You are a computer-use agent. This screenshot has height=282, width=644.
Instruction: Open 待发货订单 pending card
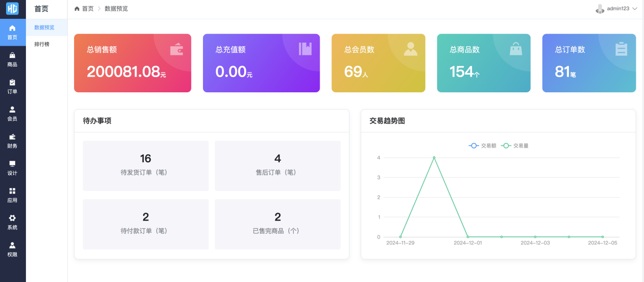pos(145,165)
